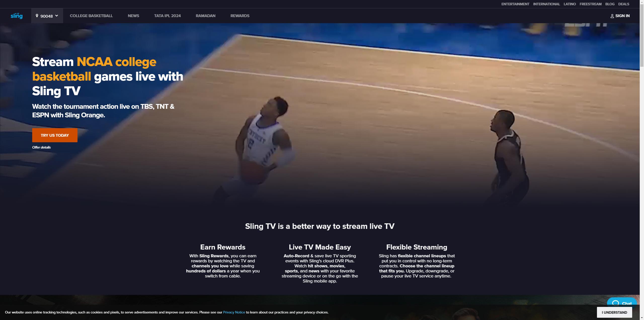Go to the REWARDS page
Image resolution: width=644 pixels, height=320 pixels.
pos(239,16)
